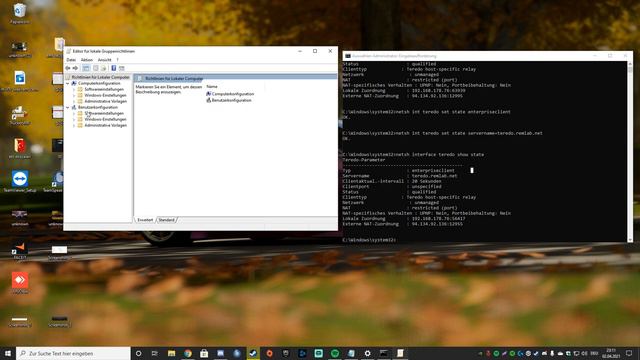
Task: Switch to the Standard tab
Action: click(x=167, y=220)
